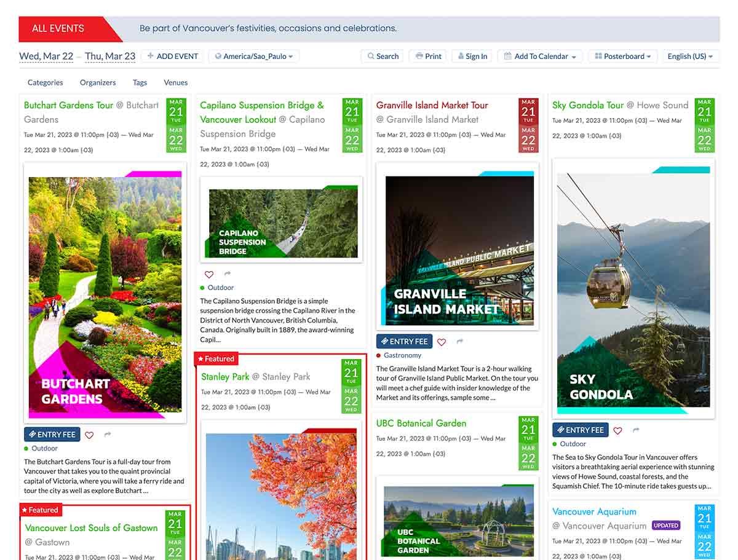This screenshot has height=560, width=738.
Task: Open the Granville Island Market Tour title
Action: pos(432,105)
